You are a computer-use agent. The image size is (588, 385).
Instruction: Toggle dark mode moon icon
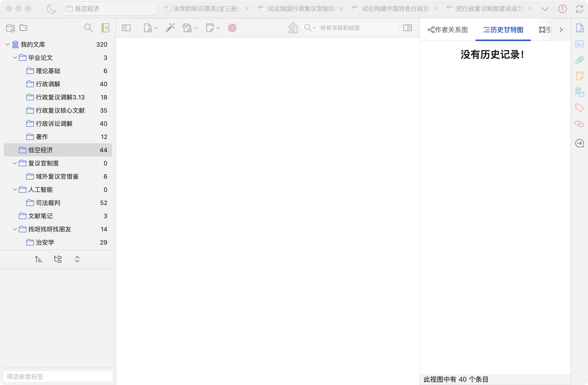point(51,9)
